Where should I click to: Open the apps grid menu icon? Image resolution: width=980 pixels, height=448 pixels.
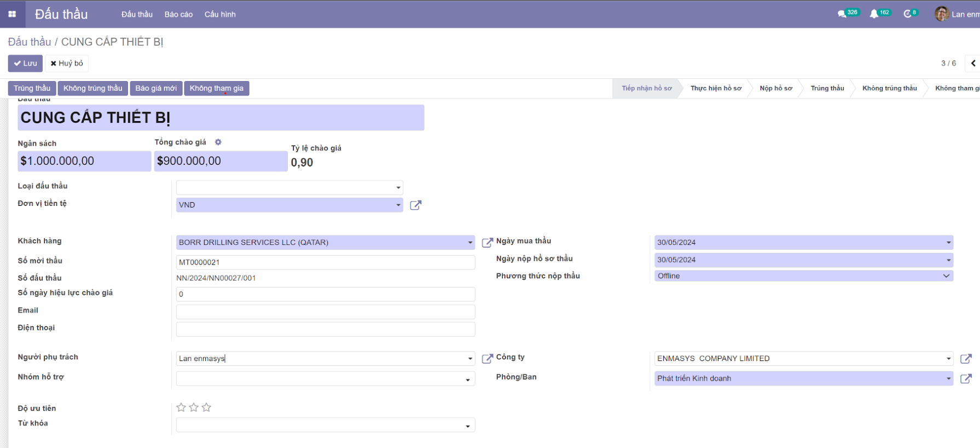[12, 14]
